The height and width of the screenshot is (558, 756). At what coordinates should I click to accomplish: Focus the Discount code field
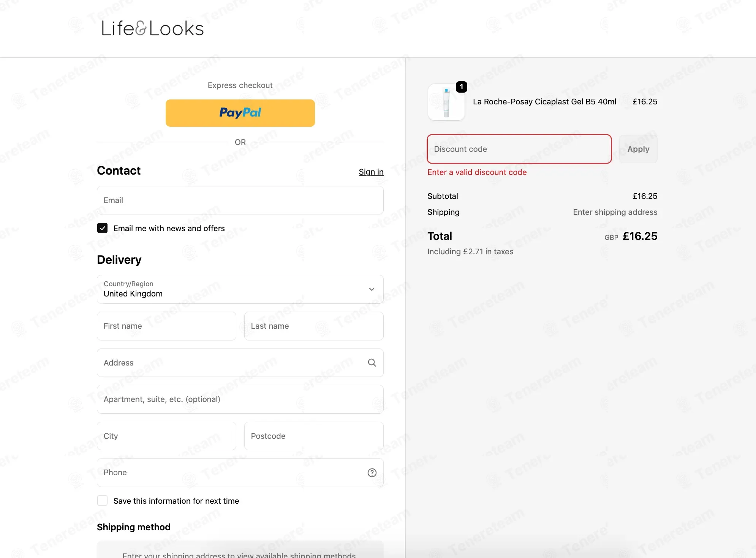click(x=519, y=149)
